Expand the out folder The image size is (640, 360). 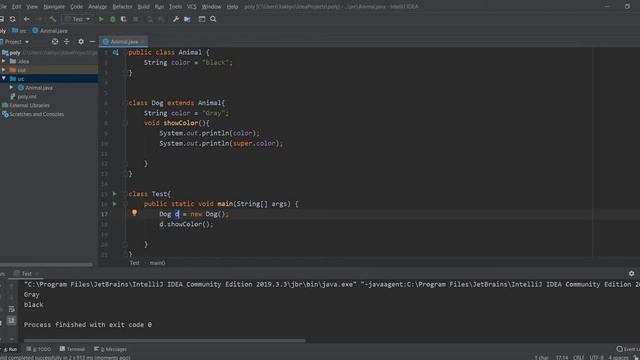4,70
